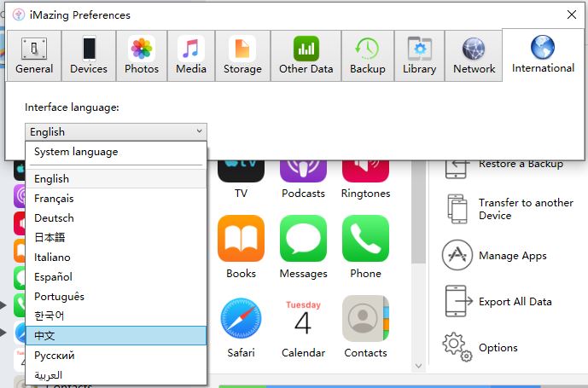Screen dimensions: 588x388
Task: Select Italiano in the language list
Action: (116, 258)
